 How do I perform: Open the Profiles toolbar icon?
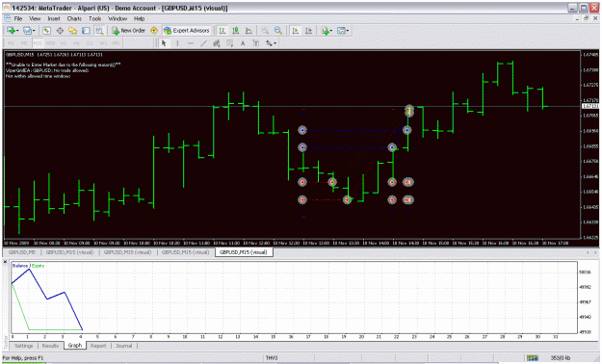(27, 31)
